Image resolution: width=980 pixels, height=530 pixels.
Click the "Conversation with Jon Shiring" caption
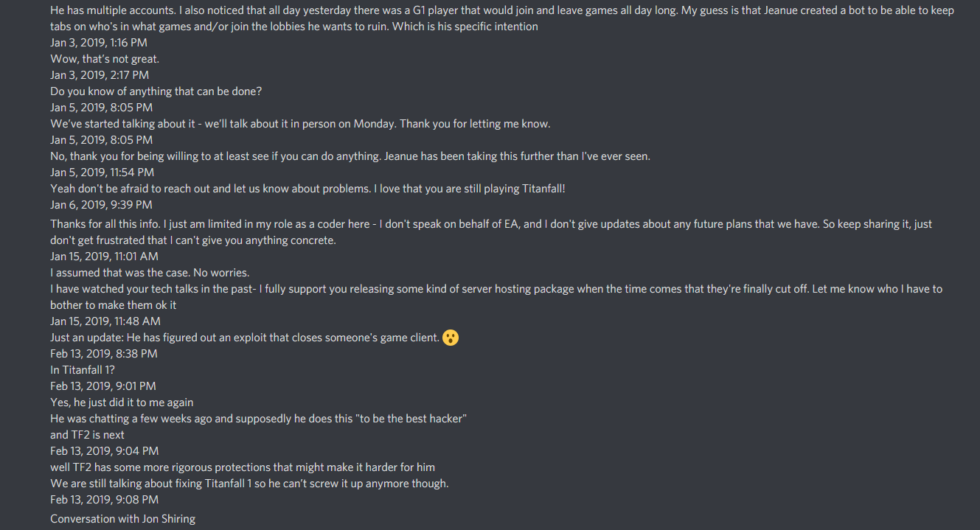click(x=122, y=519)
